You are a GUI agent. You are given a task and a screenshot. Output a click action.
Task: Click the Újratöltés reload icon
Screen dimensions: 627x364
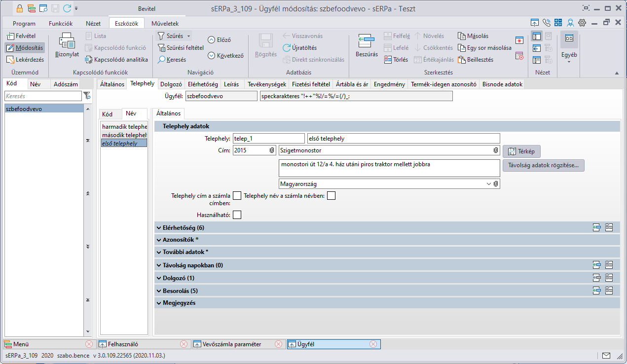(287, 48)
